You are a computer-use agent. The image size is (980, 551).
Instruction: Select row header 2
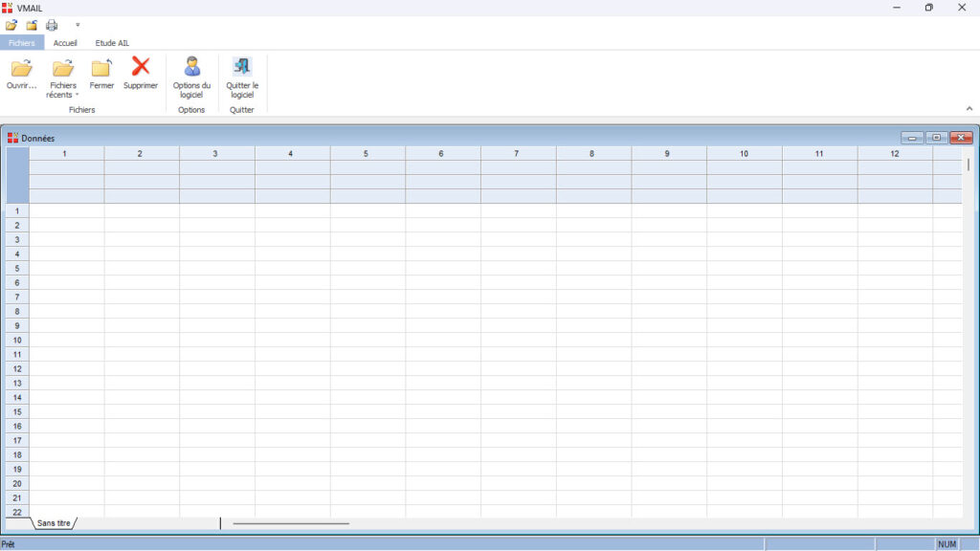17,226
